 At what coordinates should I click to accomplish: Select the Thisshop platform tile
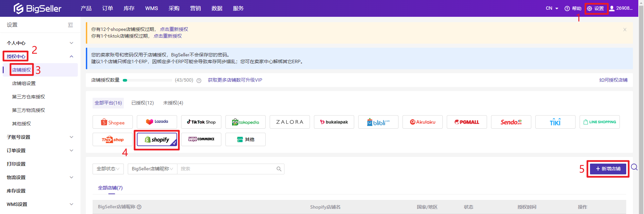tap(113, 139)
